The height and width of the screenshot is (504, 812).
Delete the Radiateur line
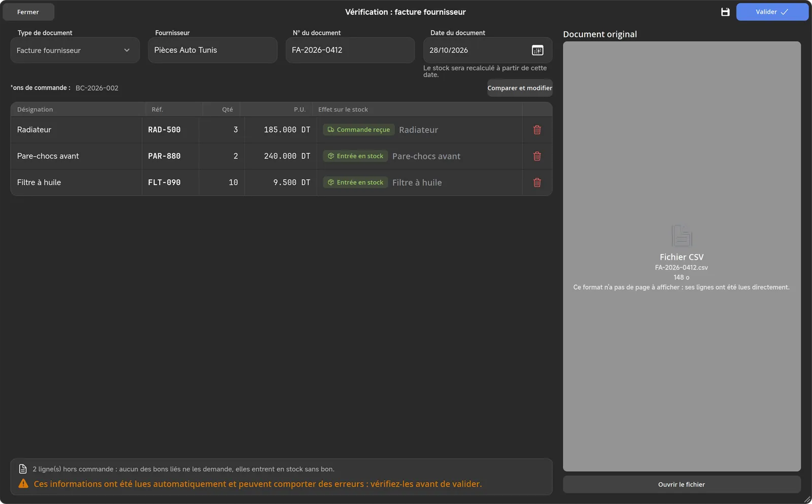tap(537, 130)
